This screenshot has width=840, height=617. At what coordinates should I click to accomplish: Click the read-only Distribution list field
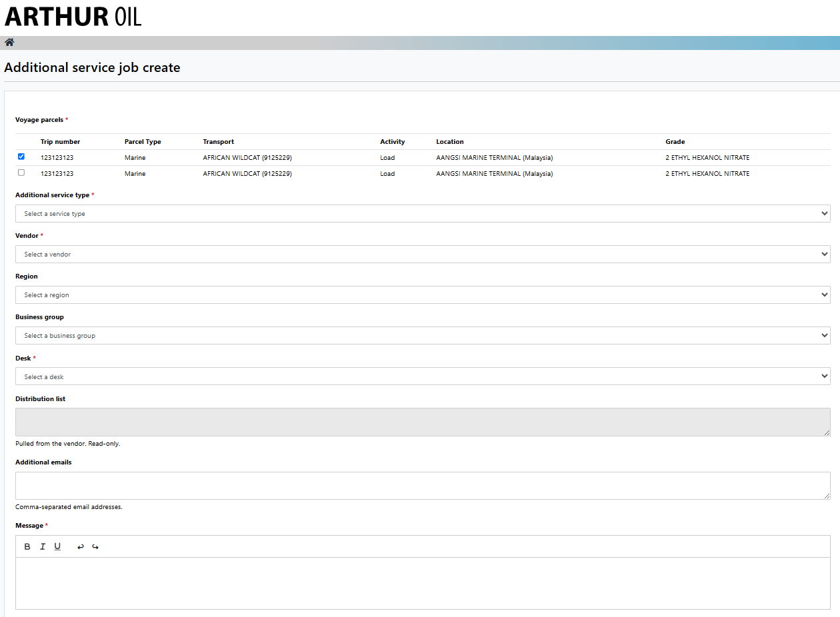click(423, 422)
